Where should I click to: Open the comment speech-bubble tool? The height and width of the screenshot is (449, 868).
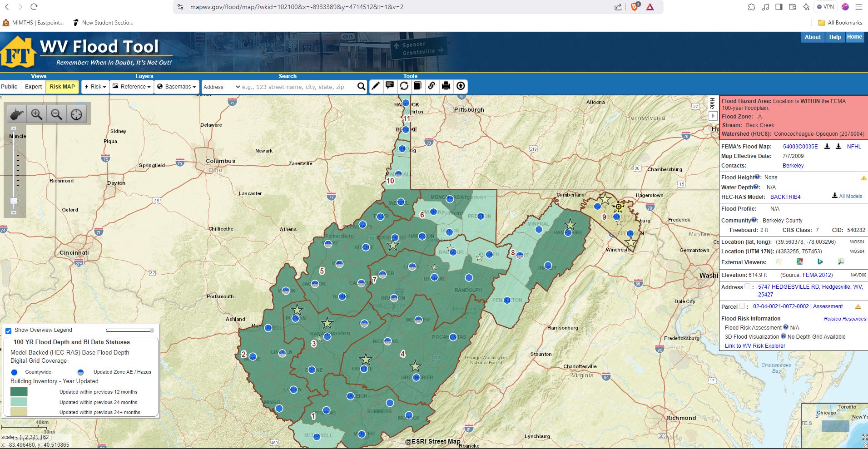[x=390, y=86]
